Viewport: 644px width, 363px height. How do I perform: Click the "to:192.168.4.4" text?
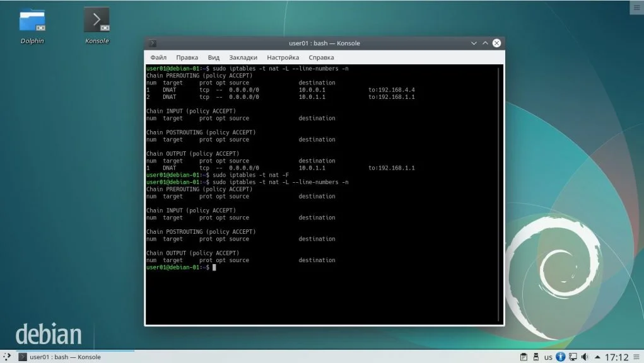[x=392, y=90]
